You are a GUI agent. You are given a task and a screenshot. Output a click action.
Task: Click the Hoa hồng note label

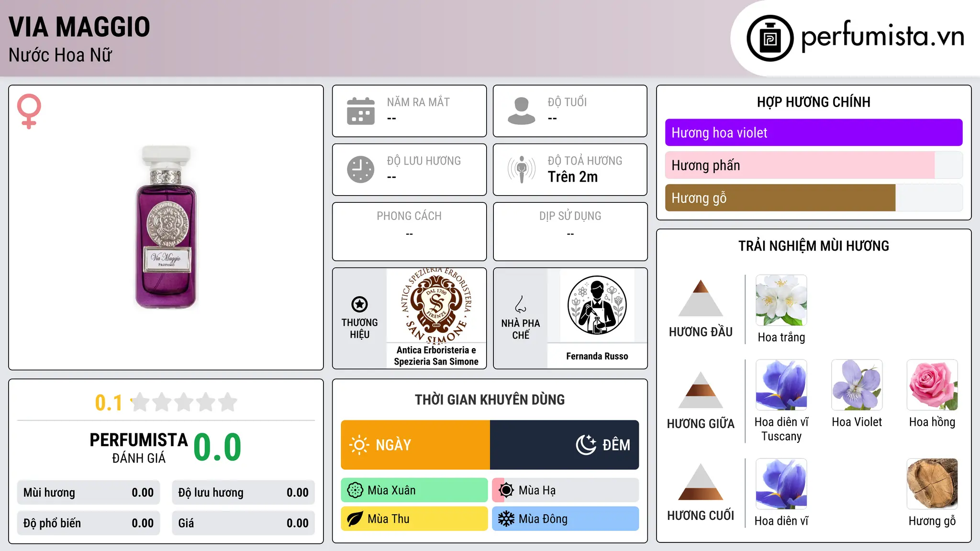click(x=933, y=422)
